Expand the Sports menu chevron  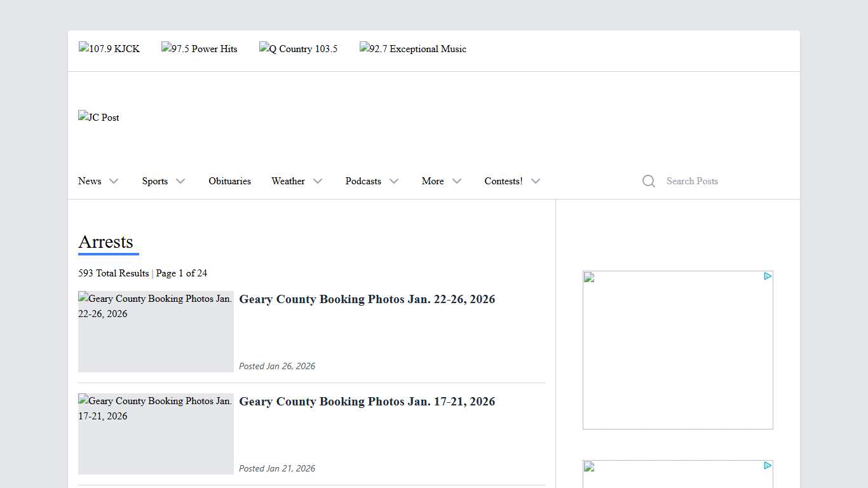click(x=180, y=181)
